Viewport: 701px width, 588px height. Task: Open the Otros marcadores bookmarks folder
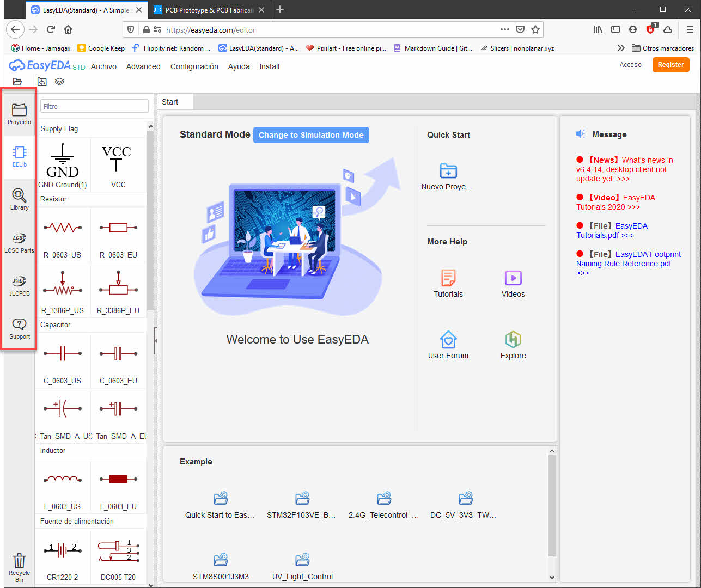[x=662, y=48]
